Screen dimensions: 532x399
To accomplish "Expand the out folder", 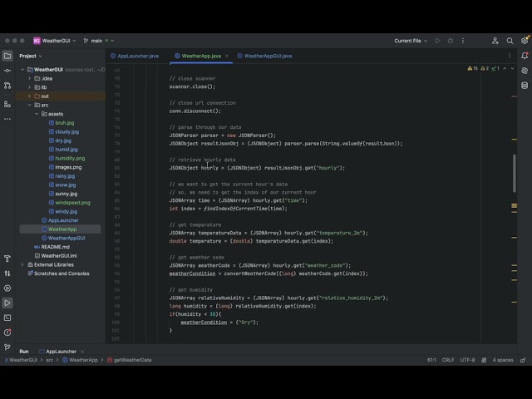I will pyautogui.click(x=30, y=96).
